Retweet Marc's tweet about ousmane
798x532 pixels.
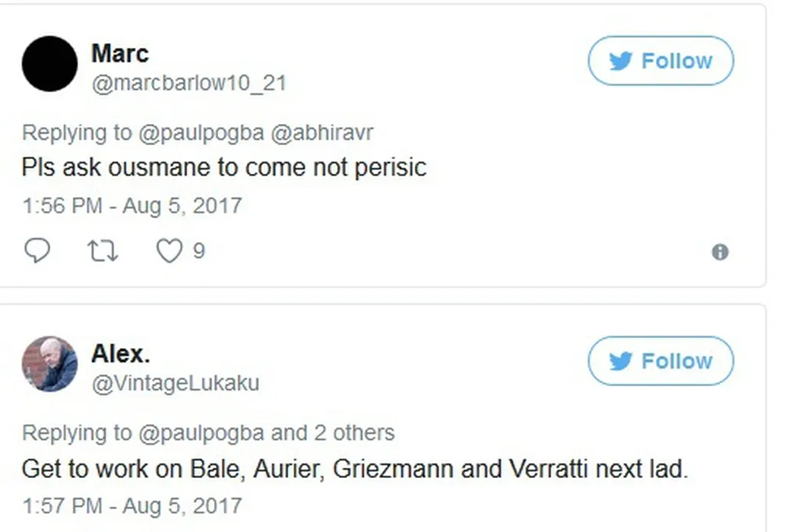tap(103, 251)
